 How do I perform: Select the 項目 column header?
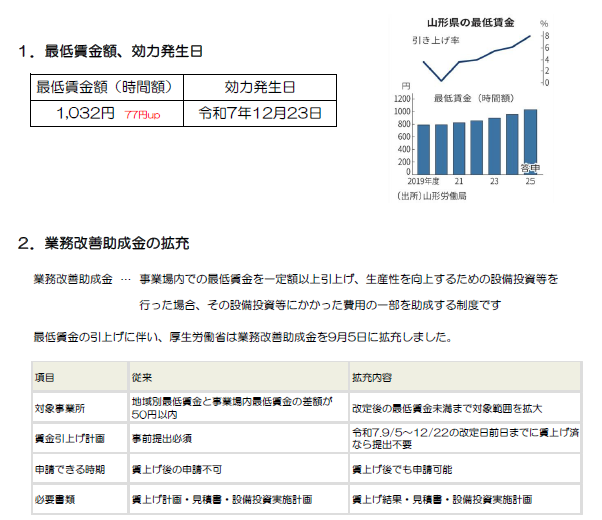click(x=44, y=379)
